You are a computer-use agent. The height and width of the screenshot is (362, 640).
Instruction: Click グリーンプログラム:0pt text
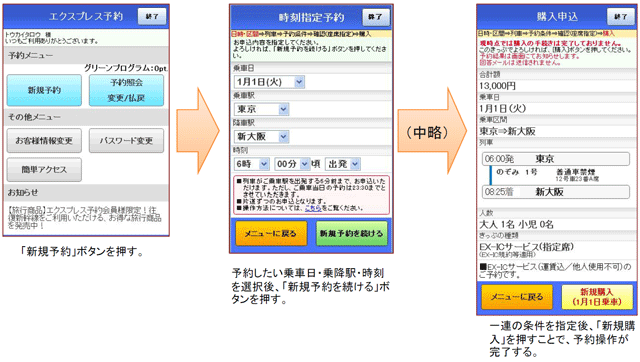coord(126,69)
